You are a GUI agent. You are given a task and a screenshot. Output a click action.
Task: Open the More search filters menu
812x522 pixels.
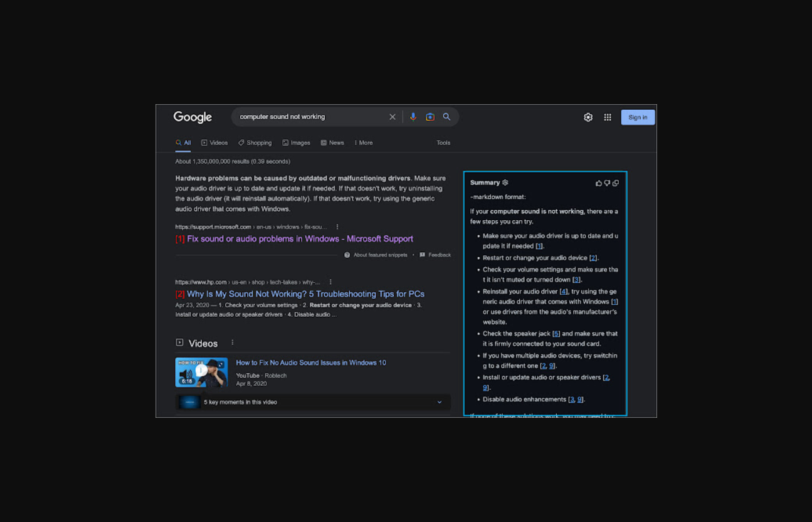[364, 143]
